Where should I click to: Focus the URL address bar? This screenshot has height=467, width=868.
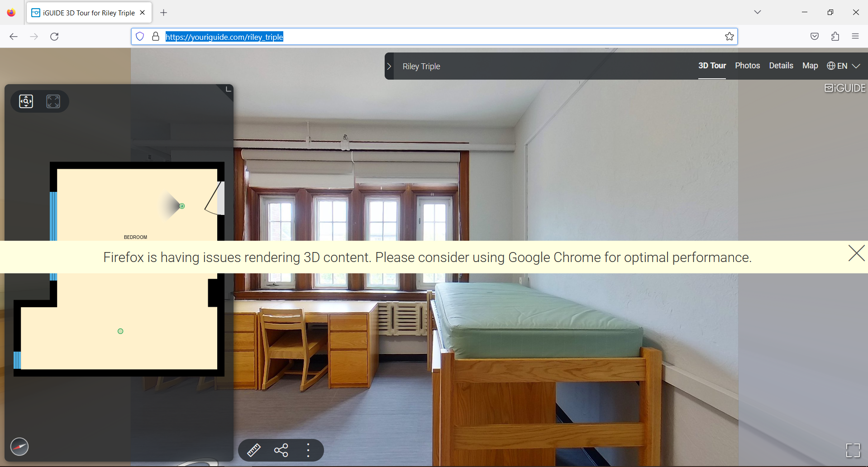click(434, 37)
